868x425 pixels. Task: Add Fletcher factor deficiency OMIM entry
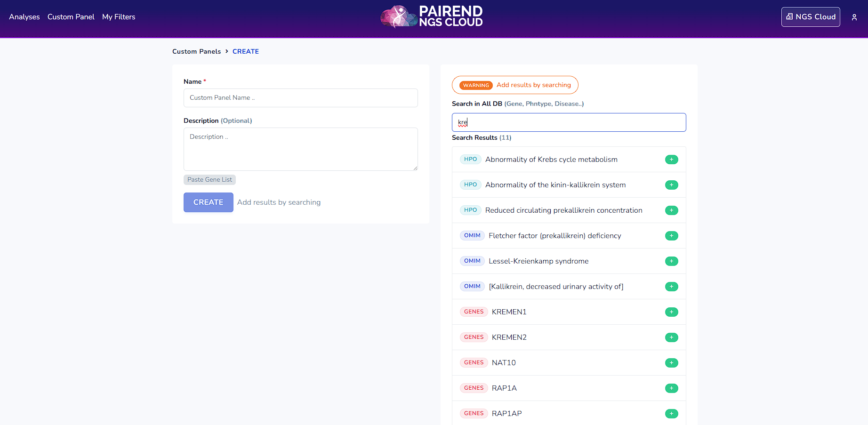[x=671, y=236]
